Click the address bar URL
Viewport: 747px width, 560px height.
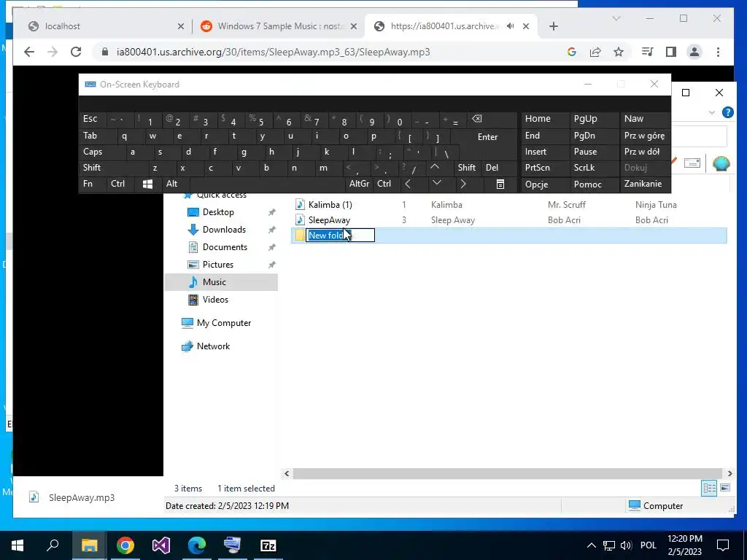point(273,52)
